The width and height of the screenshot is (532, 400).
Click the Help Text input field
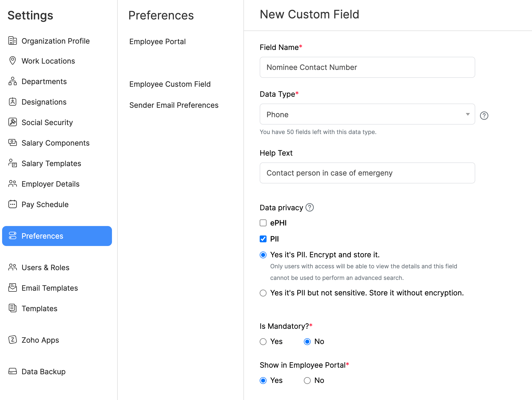pos(368,173)
